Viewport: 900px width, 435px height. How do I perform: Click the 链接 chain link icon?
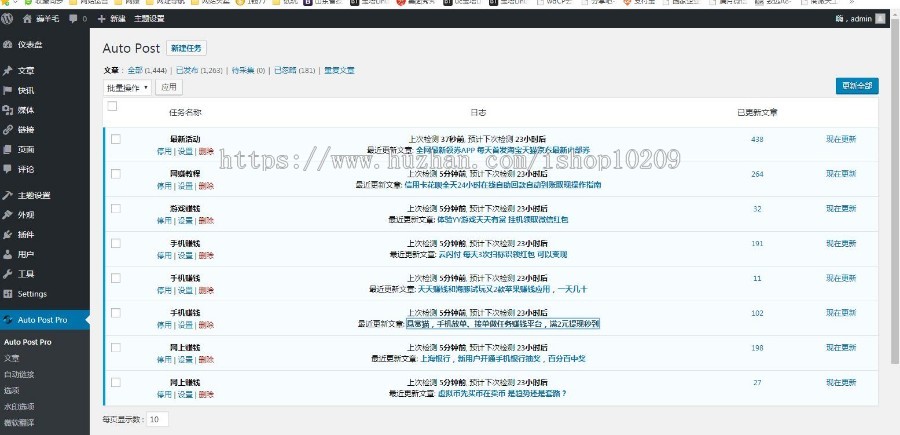pyautogui.click(x=8, y=129)
